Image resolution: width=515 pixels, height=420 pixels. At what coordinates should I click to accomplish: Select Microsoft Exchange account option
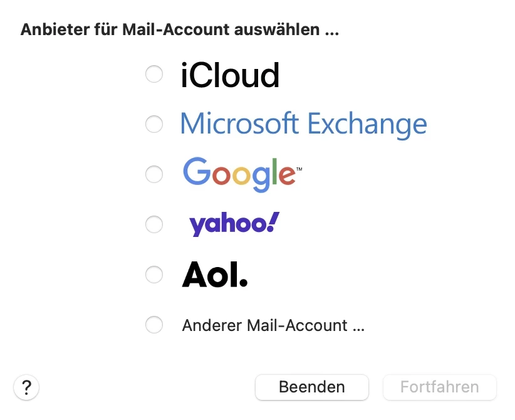(303, 123)
